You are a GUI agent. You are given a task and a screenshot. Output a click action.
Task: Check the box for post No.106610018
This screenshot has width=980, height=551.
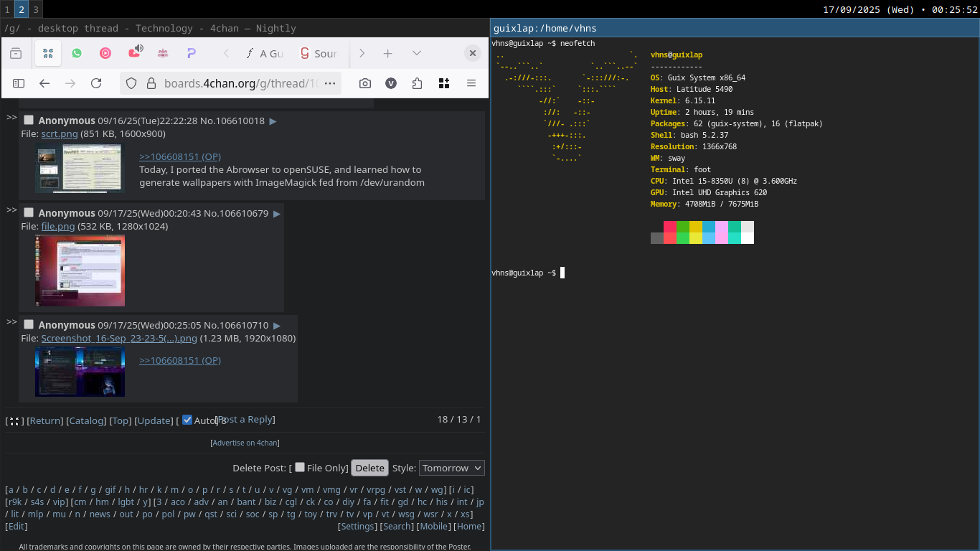click(x=29, y=120)
